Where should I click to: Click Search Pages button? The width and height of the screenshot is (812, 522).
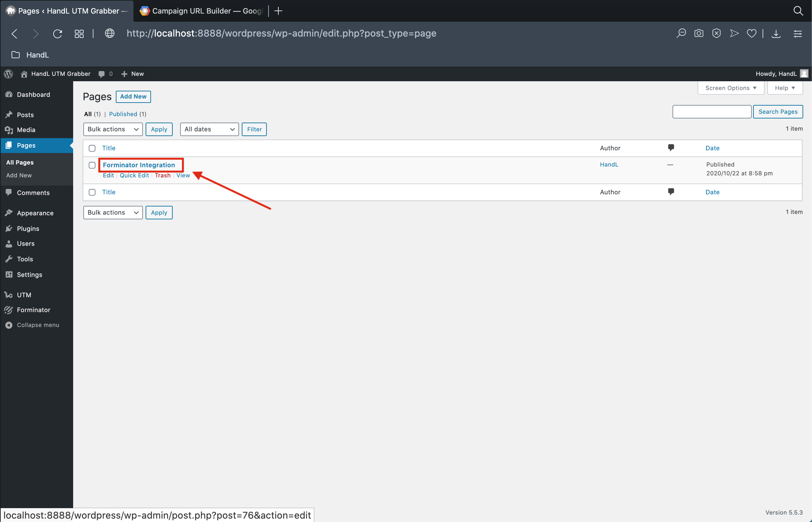[777, 111]
